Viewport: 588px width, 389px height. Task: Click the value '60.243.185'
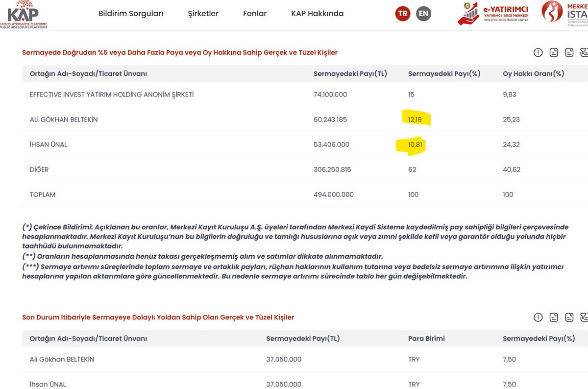coord(330,120)
